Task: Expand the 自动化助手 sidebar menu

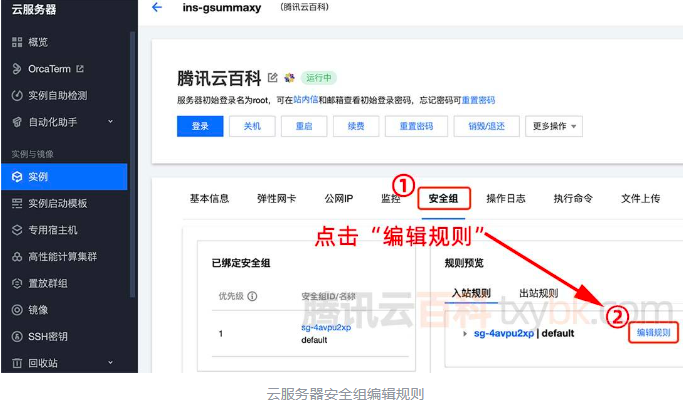Action: 110,122
